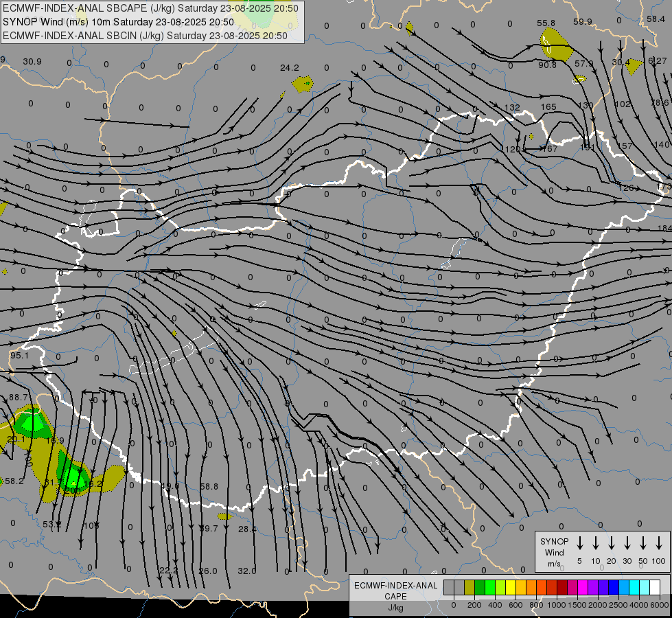Screen dimensions: 672x618
Task: Pick the legend wind arrow for 100 m/s
Action: pos(659,543)
